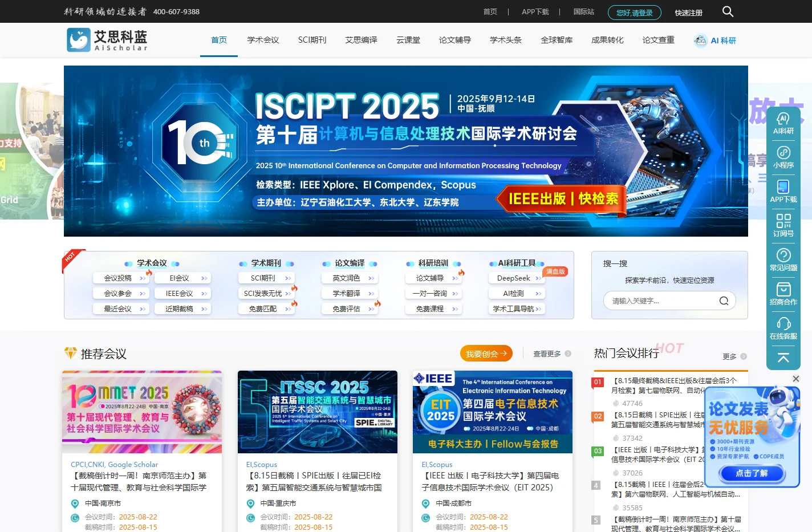Click the AI检测 quick link

tap(517, 294)
